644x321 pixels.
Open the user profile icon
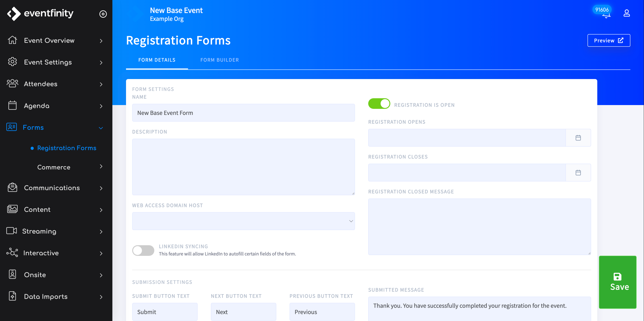coord(627,13)
